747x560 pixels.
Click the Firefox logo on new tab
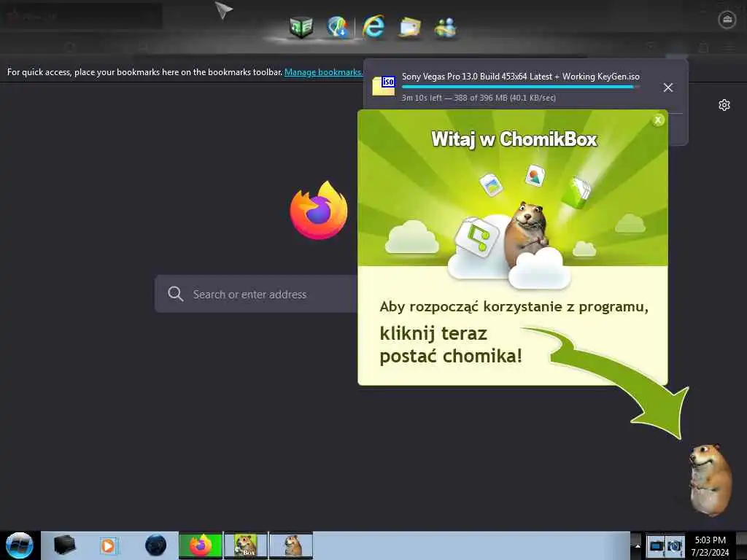click(319, 210)
